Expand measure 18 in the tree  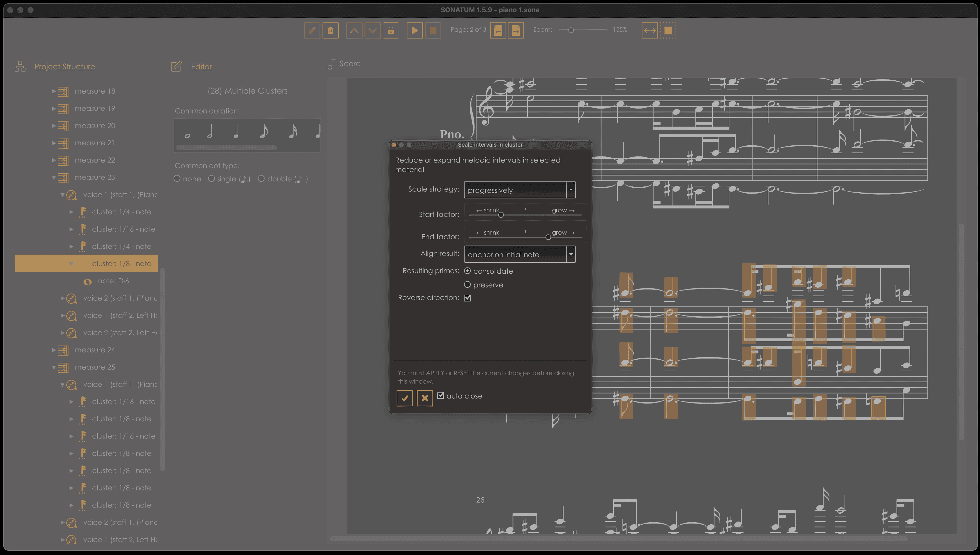coord(54,91)
